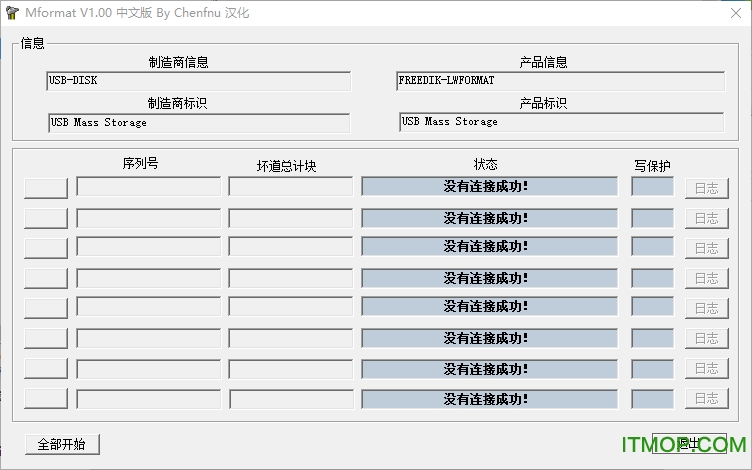
Task: Click the second row's 没有连接成功! status
Action: click(x=490, y=218)
